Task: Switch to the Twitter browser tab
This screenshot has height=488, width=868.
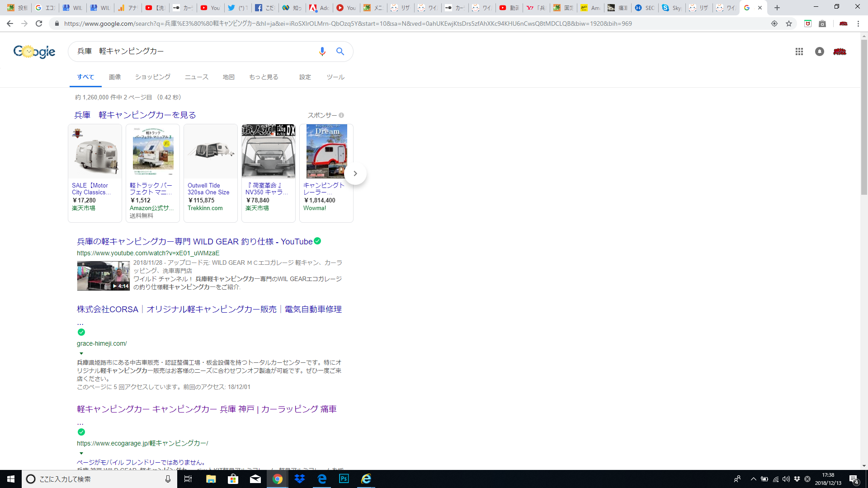Action: [x=237, y=8]
